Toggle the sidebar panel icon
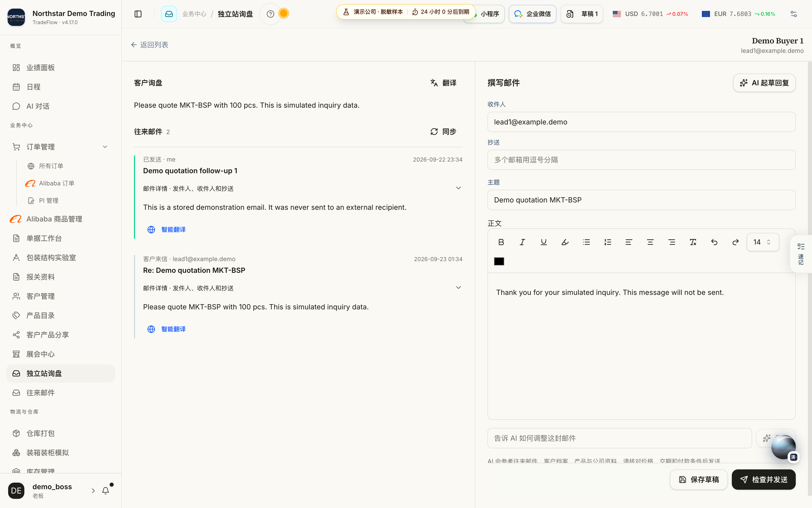 pos(138,14)
